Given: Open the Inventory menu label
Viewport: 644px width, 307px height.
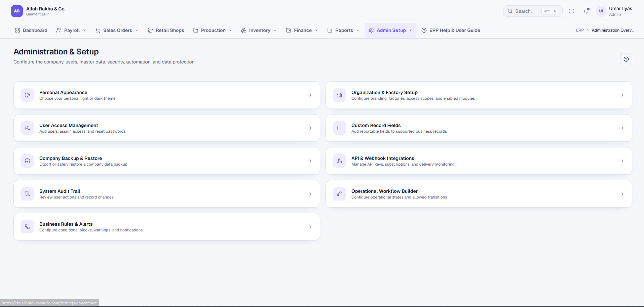Looking at the screenshot, I should [x=260, y=30].
